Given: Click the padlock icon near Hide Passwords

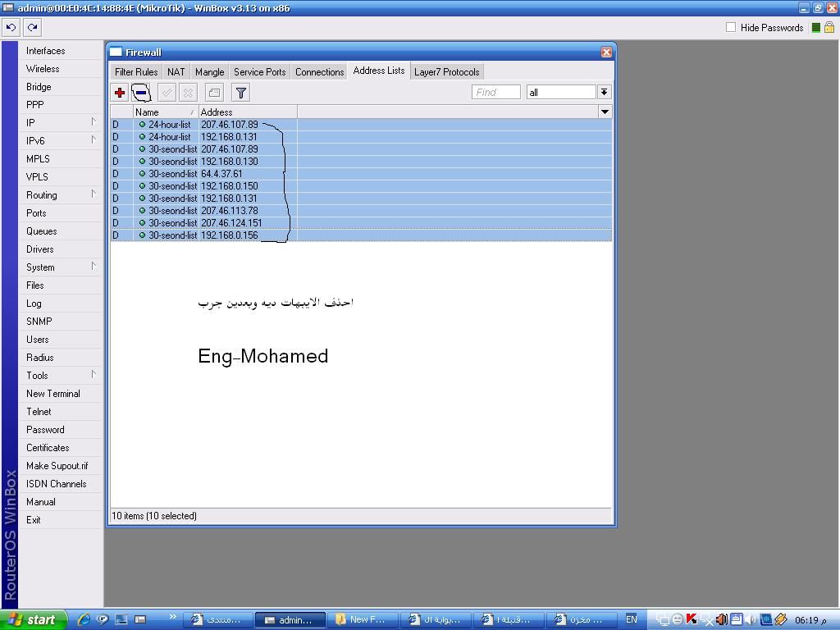Looking at the screenshot, I should coord(829,27).
